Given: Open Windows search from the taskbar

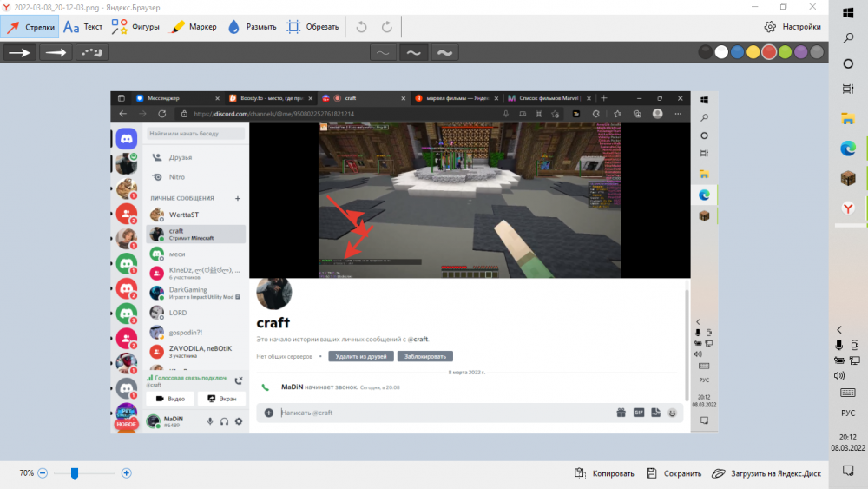Looking at the screenshot, I should pyautogui.click(x=848, y=37).
